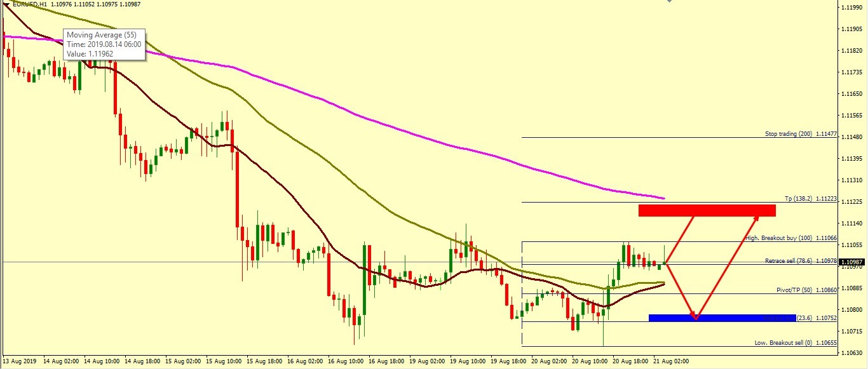
Task: Select the red resistance zone rectangle
Action: [x=707, y=210]
